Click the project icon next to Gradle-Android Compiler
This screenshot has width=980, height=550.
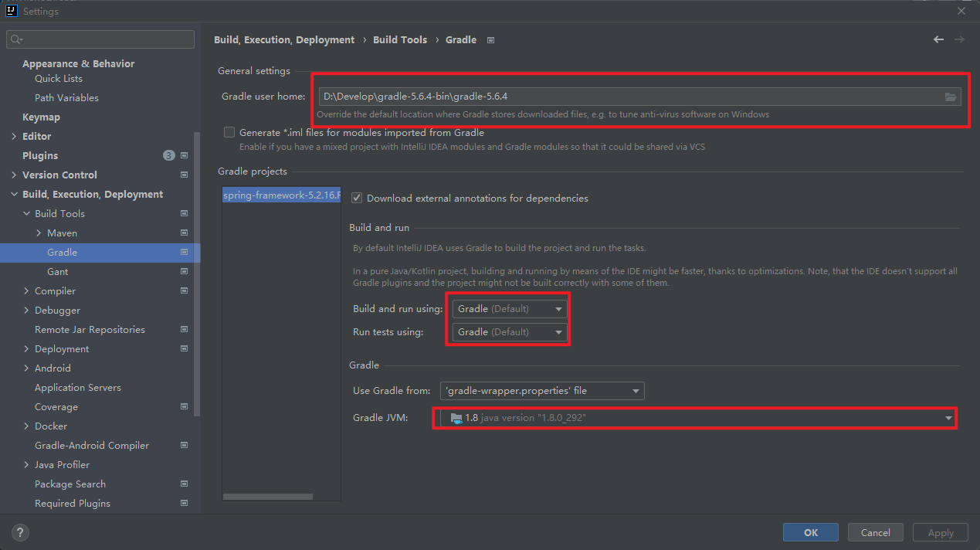coord(184,445)
